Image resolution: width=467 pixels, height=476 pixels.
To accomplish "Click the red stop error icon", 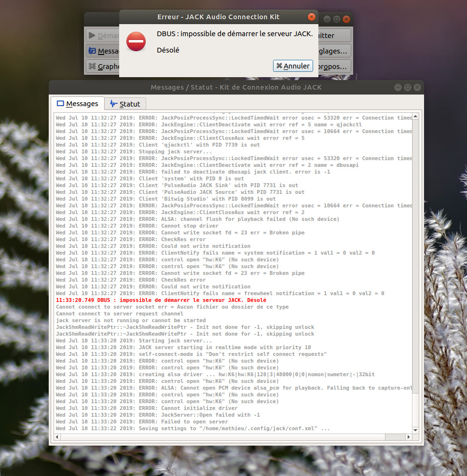I will click(x=136, y=41).
